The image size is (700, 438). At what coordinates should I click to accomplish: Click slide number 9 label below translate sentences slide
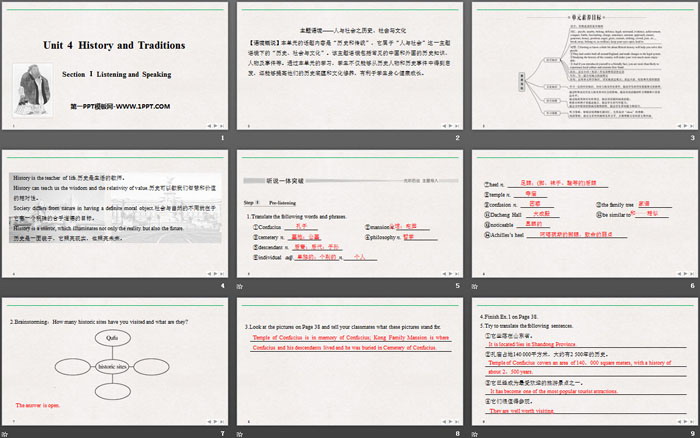point(692,433)
